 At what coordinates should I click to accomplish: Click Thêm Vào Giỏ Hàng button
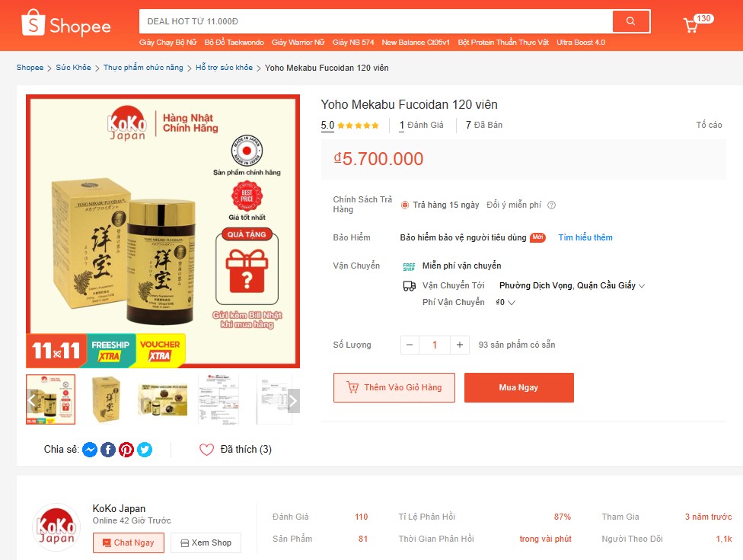(x=394, y=387)
